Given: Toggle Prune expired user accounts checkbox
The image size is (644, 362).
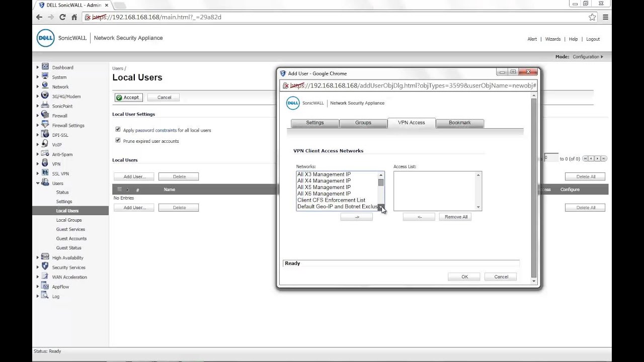Looking at the screenshot, I should coord(118,141).
